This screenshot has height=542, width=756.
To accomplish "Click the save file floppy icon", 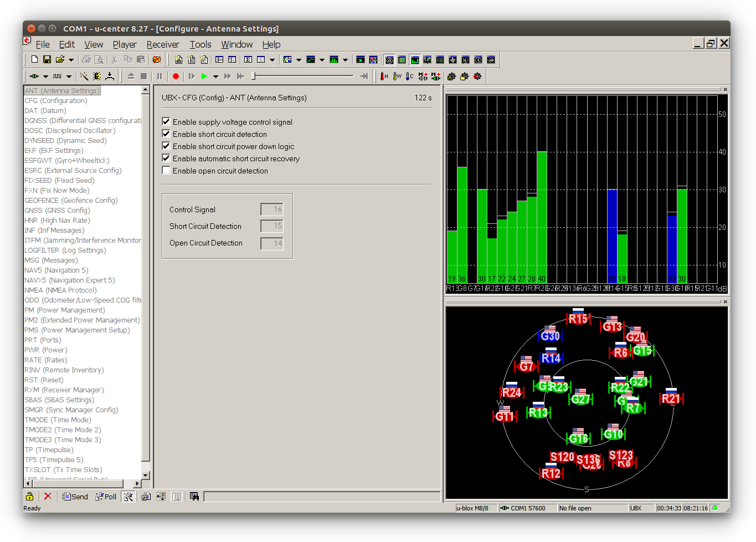I will [x=47, y=59].
